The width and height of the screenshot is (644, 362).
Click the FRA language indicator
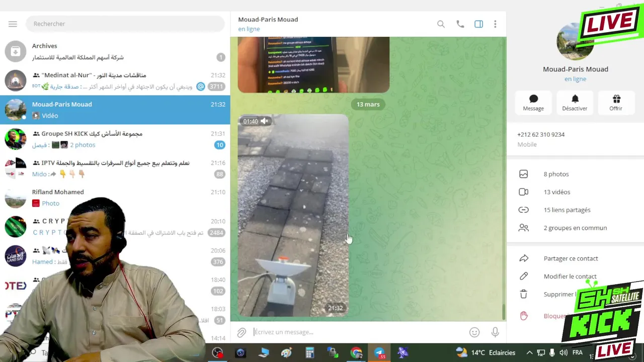pos(577,353)
